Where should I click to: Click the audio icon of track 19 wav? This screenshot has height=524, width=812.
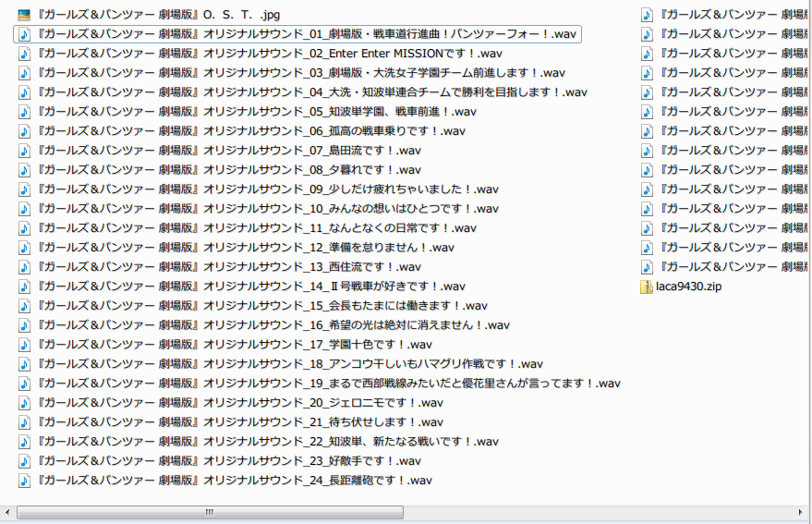pos(24,384)
